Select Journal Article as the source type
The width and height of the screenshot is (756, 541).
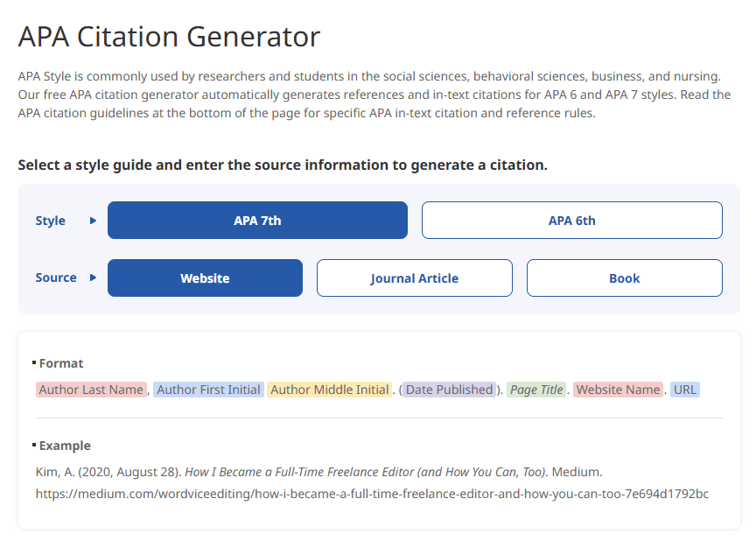coord(414,278)
